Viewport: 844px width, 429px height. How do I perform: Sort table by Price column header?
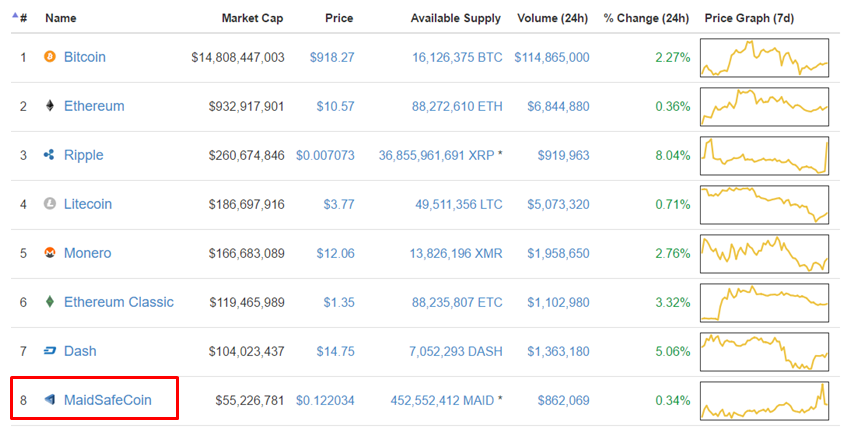click(x=339, y=18)
